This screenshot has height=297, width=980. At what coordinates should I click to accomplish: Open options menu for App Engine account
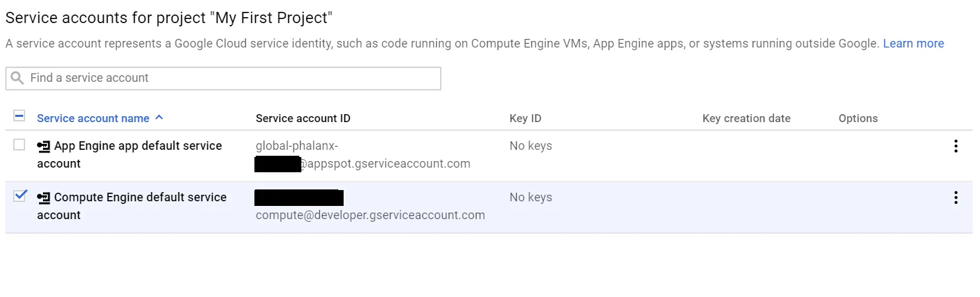pos(956,147)
